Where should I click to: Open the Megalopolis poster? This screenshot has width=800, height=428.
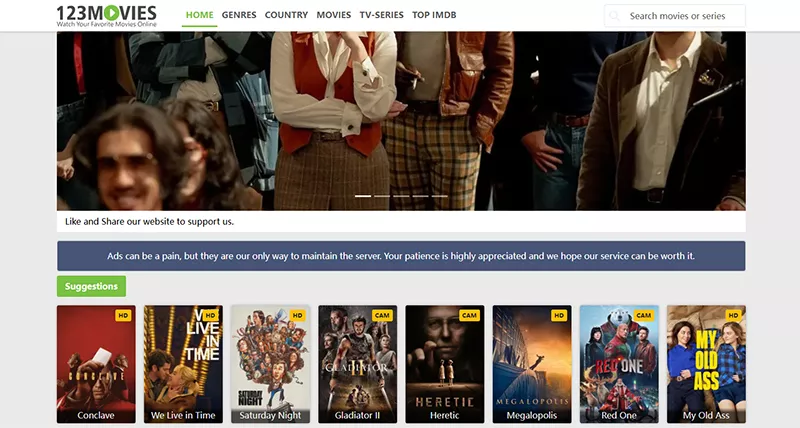point(532,364)
